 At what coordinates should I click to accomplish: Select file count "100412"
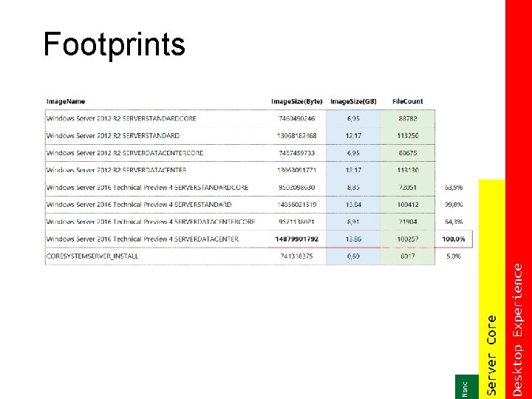click(407, 205)
